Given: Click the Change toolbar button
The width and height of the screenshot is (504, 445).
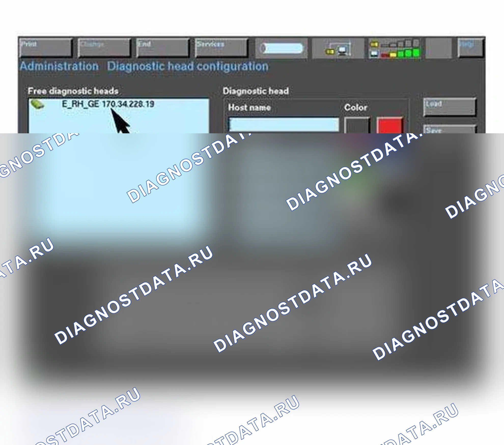Looking at the screenshot, I should tap(104, 48).
